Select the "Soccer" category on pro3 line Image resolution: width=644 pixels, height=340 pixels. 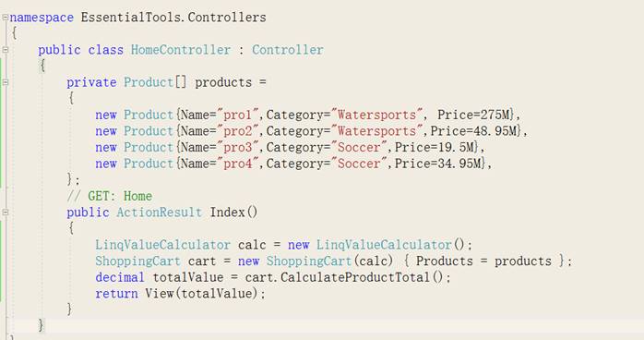tap(359, 147)
